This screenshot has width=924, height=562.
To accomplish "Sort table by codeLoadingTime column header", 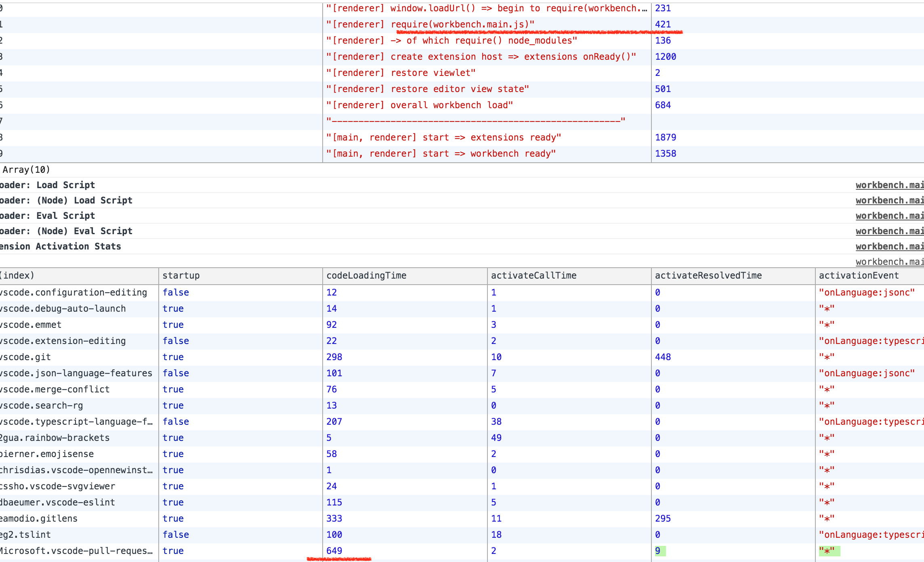I will pyautogui.click(x=366, y=276).
